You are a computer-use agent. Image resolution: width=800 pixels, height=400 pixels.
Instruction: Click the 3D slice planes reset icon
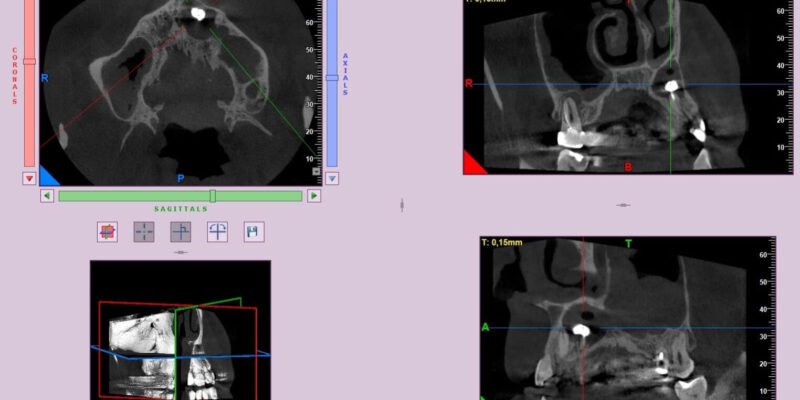(107, 232)
